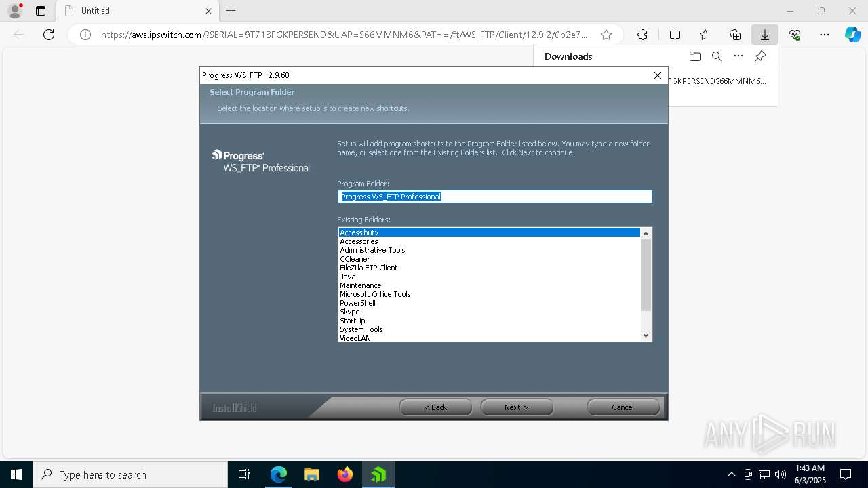Refresh the current page
868x488 pixels.
coord(49,35)
